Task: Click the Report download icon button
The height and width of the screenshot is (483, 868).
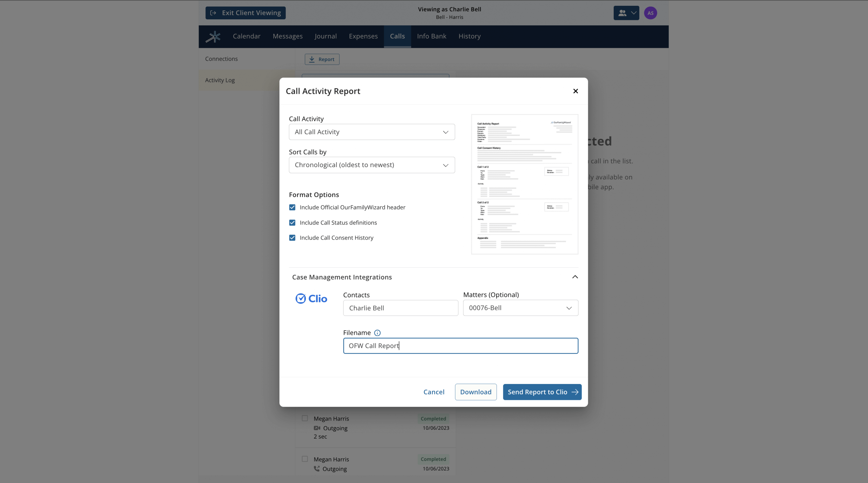Action: (322, 59)
